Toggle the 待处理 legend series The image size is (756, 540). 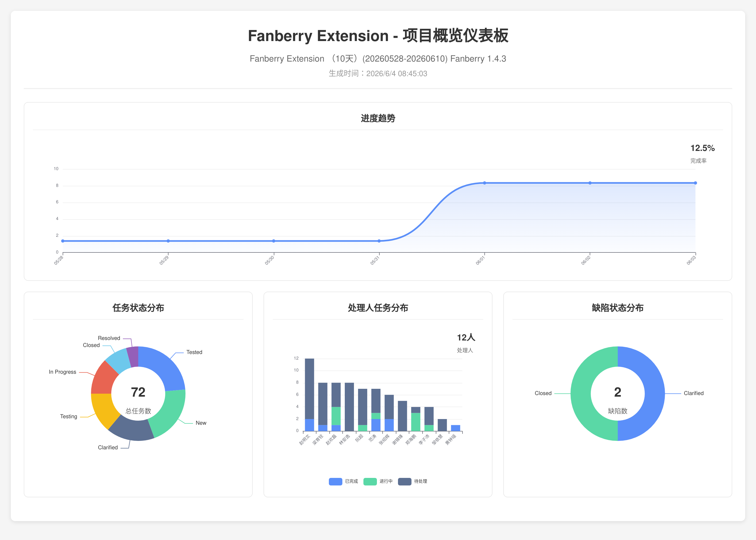412,481
